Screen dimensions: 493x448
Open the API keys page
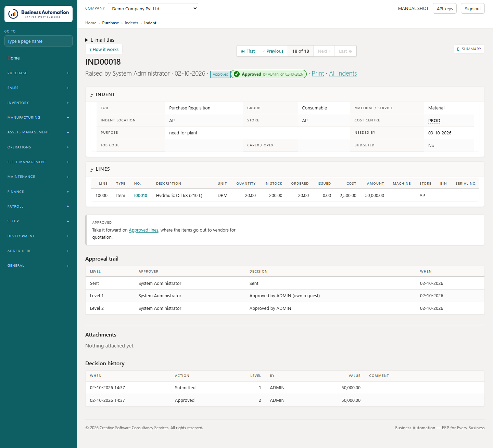(445, 9)
